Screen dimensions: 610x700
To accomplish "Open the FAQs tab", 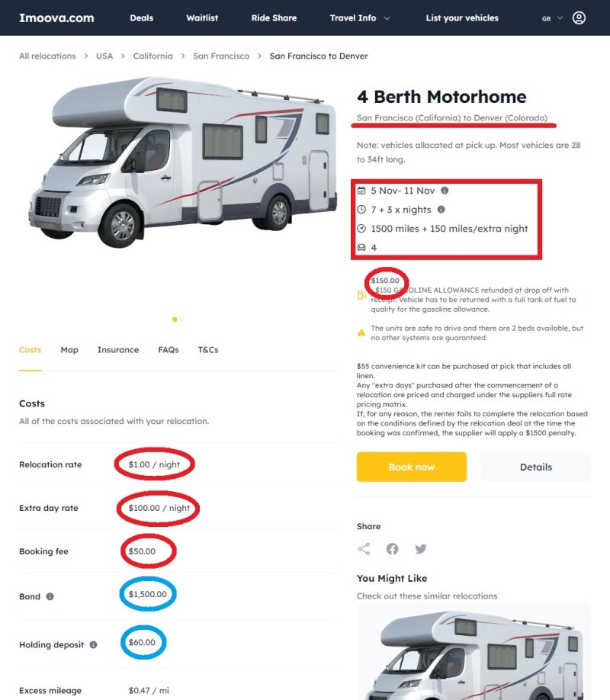I will [x=169, y=350].
